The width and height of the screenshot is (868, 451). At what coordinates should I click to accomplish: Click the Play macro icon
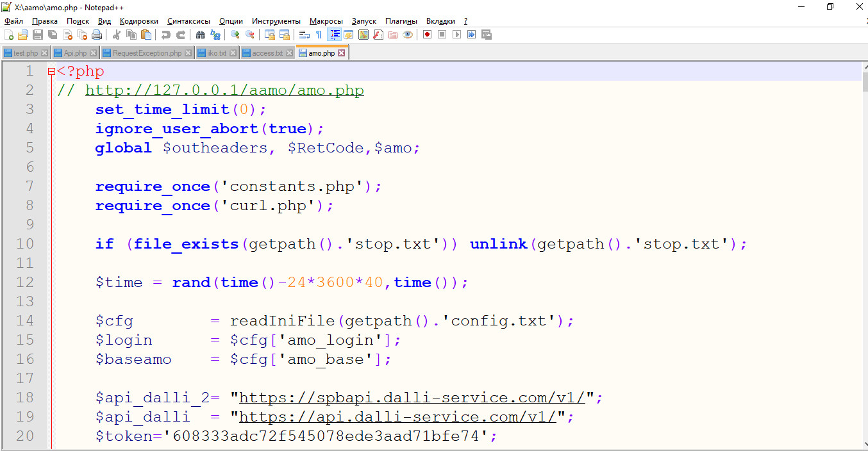[x=456, y=35]
